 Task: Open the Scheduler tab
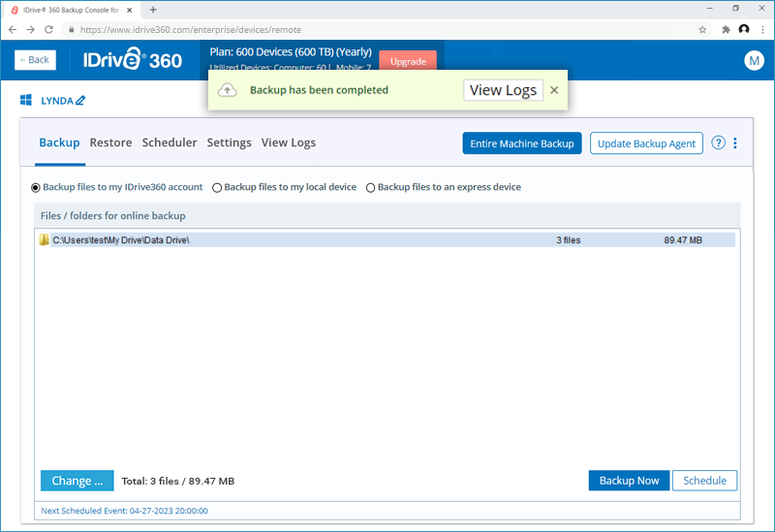pos(170,142)
